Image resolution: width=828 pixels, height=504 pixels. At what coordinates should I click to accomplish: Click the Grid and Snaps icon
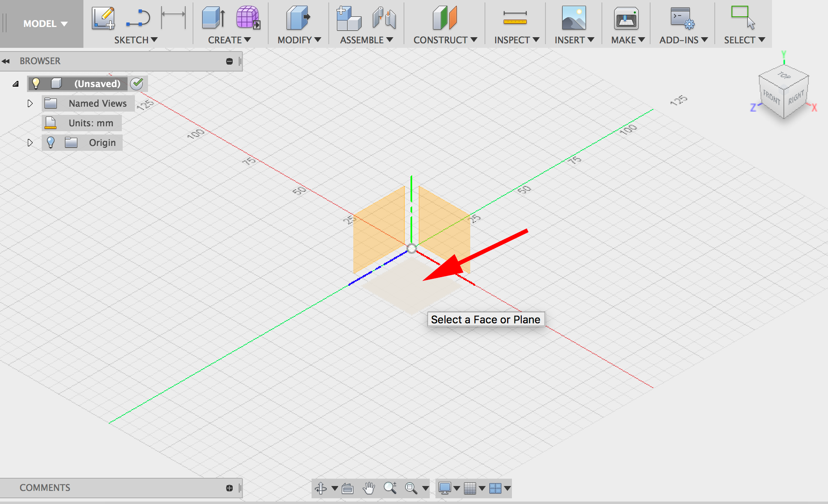(x=470, y=488)
